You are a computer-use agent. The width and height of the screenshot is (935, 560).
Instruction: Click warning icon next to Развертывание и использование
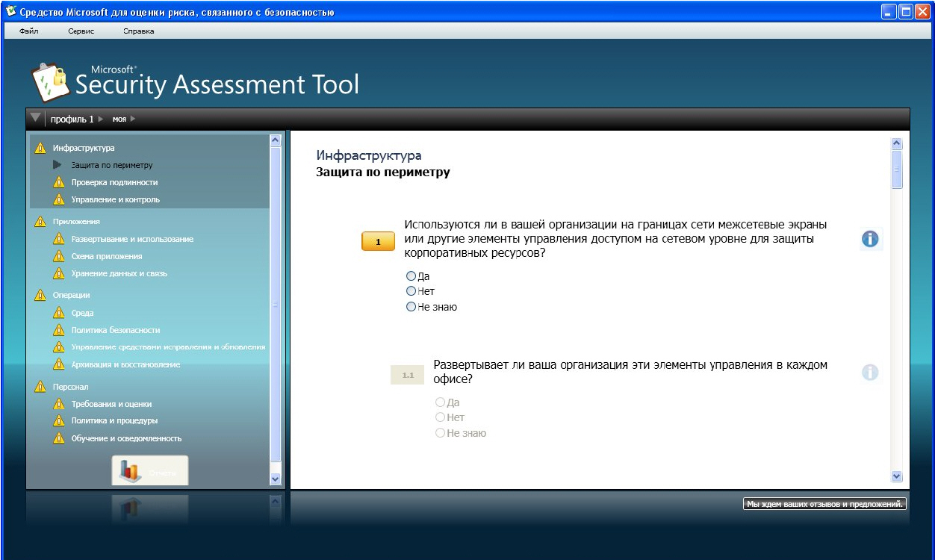[59, 239]
